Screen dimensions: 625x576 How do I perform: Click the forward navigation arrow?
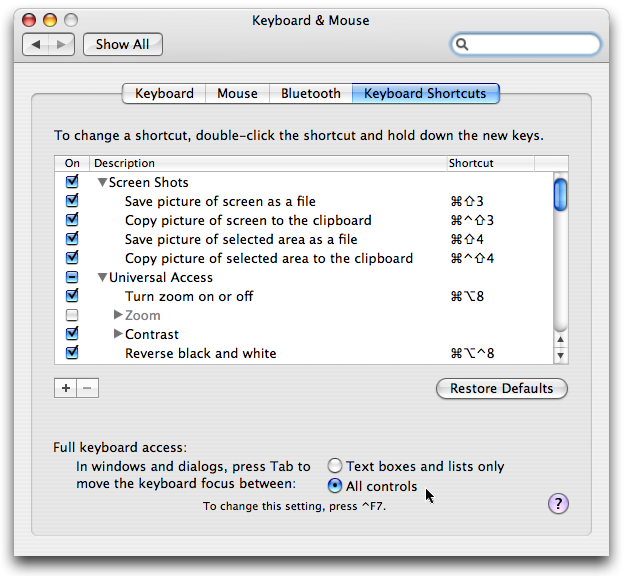point(62,44)
